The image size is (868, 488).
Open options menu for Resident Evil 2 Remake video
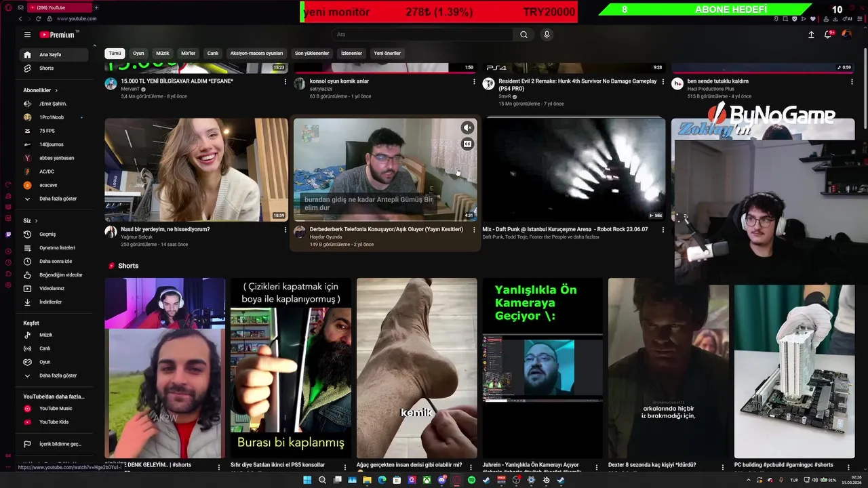click(x=663, y=81)
